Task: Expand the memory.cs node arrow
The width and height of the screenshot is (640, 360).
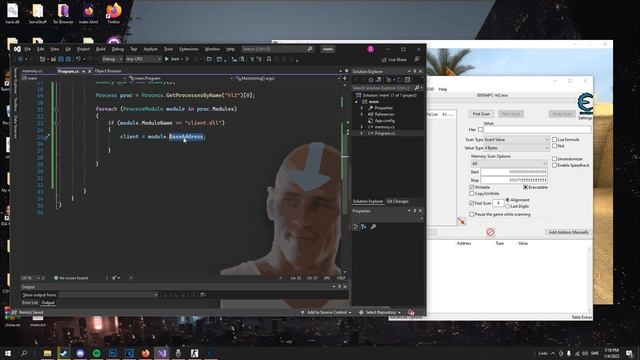Action: (362, 127)
